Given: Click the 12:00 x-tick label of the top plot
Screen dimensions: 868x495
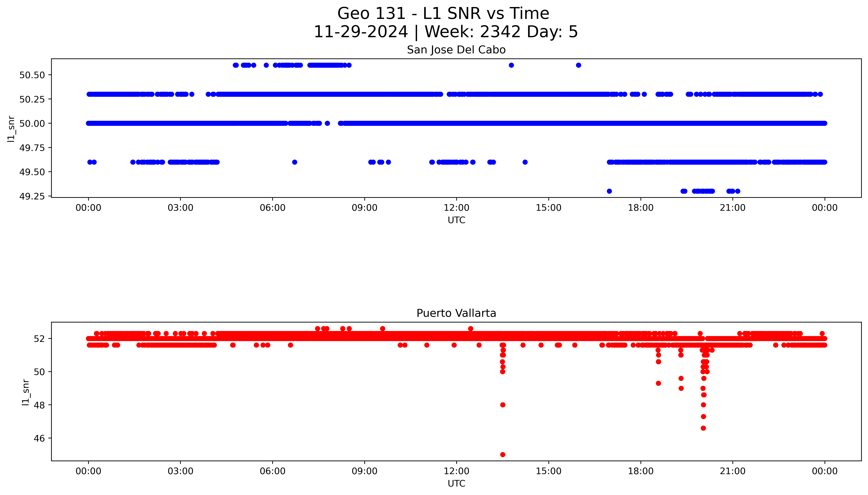Looking at the screenshot, I should [456, 208].
